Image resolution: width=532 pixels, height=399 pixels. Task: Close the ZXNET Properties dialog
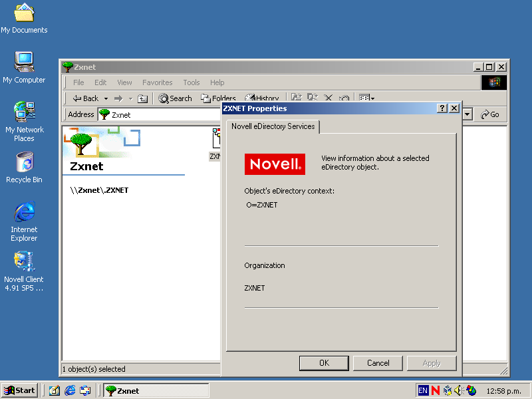click(454, 108)
